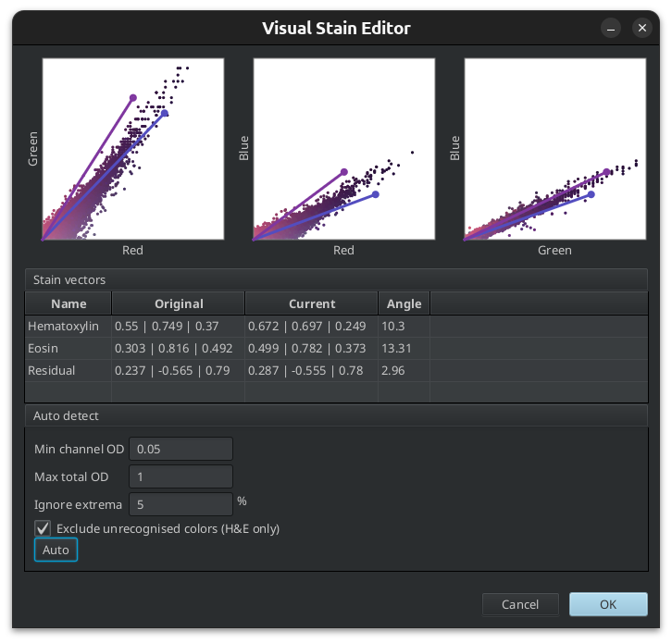Click the Red versus Blue scatter plot
The image size is (672, 643).
coord(344,149)
